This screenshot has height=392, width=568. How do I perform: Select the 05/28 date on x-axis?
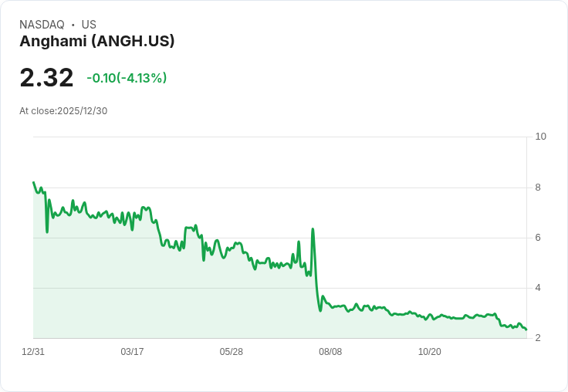pos(231,352)
